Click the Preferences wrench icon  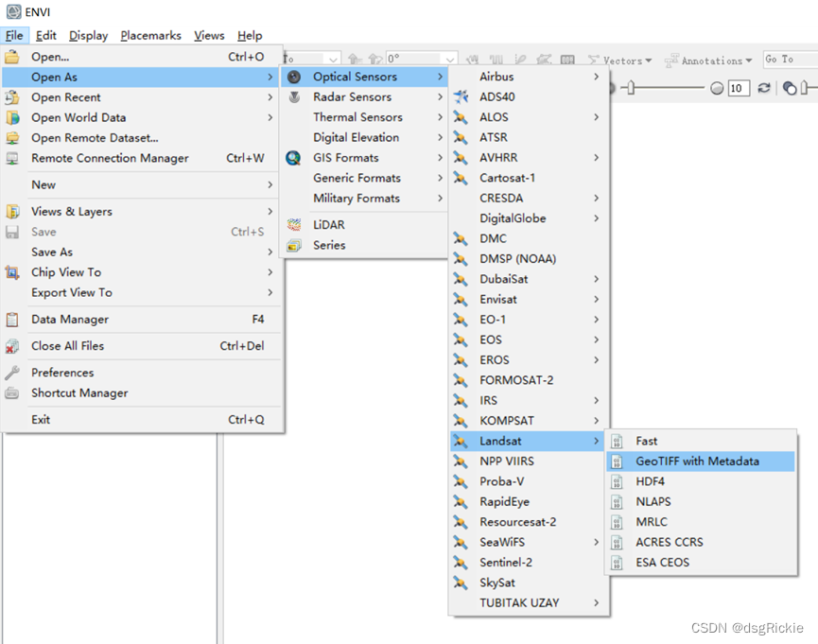(12, 373)
